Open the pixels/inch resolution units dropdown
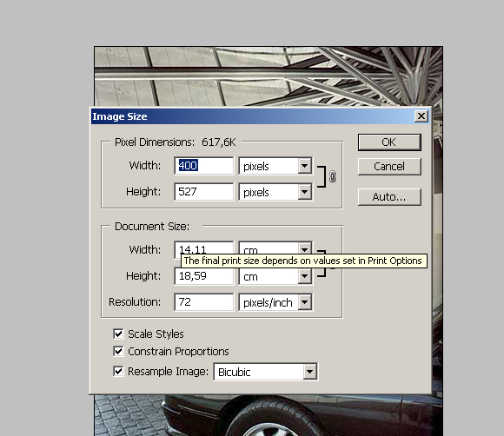This screenshot has width=504, height=436. (275, 302)
